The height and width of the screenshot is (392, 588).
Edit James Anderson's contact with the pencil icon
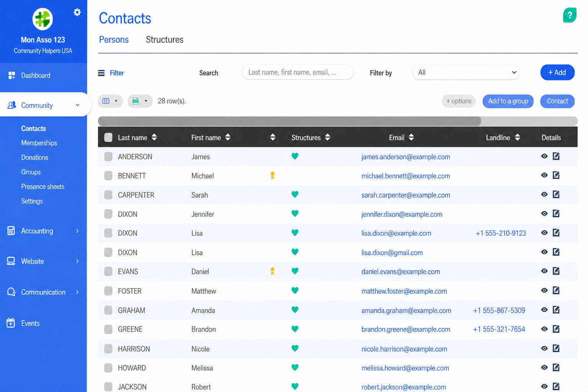(556, 156)
